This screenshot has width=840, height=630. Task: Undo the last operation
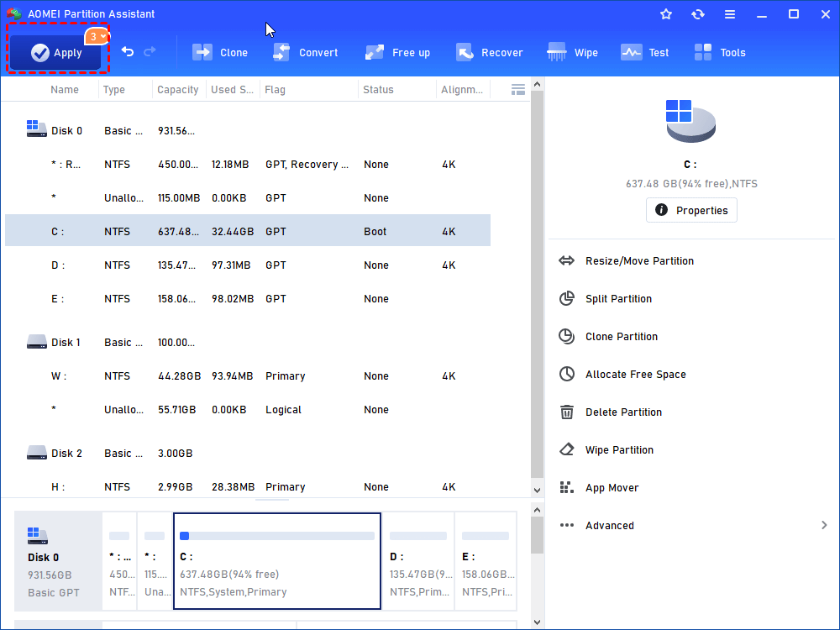tap(128, 51)
